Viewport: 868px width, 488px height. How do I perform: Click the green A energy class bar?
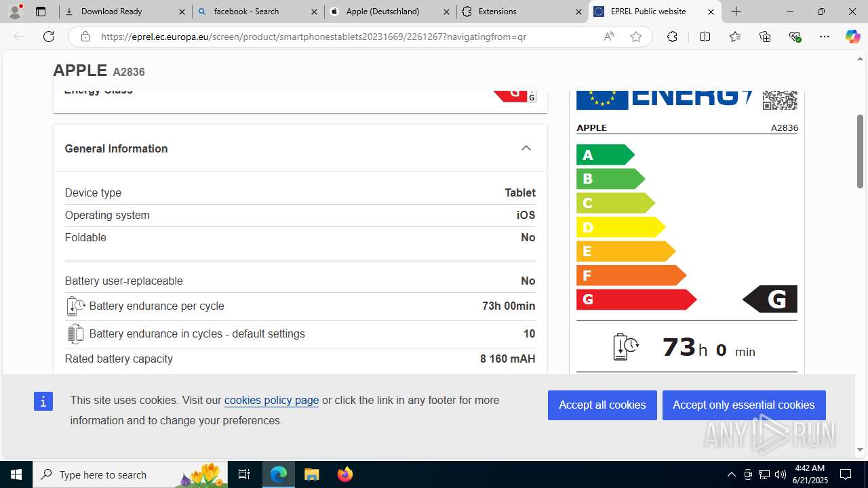(605, 155)
